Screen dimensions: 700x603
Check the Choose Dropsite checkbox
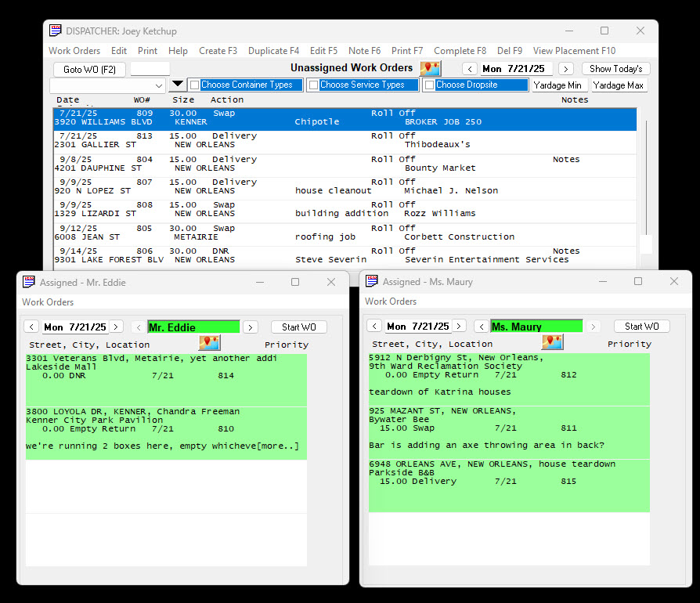429,85
